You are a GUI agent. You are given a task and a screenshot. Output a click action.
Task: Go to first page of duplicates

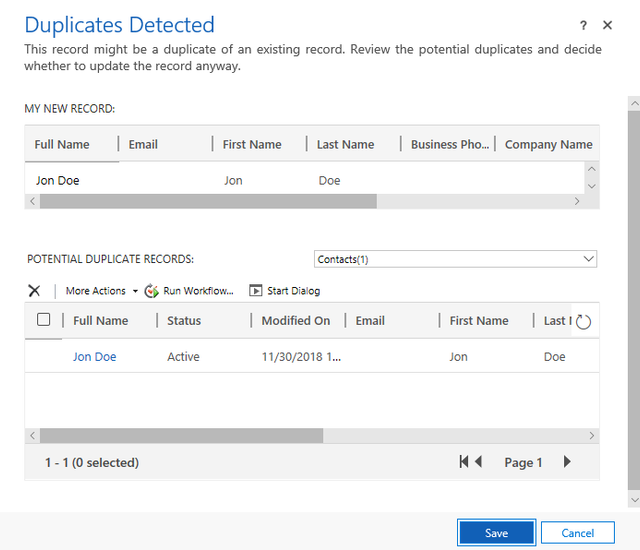tap(464, 462)
